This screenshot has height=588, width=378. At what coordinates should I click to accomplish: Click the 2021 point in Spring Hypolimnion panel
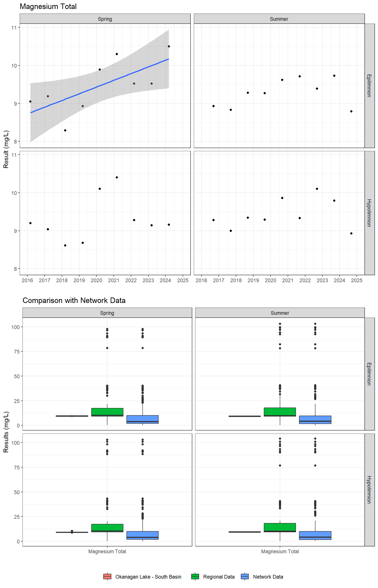click(117, 177)
